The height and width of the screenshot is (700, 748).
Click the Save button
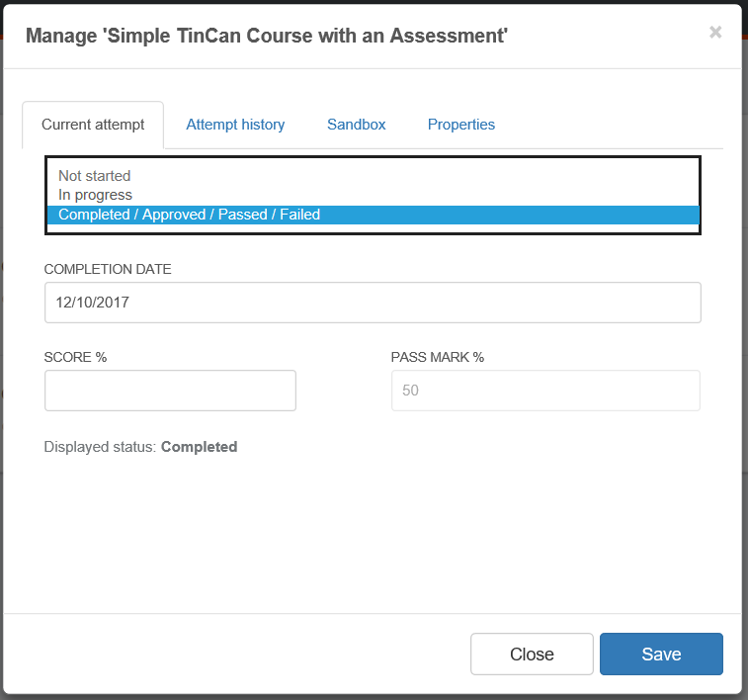[661, 654]
